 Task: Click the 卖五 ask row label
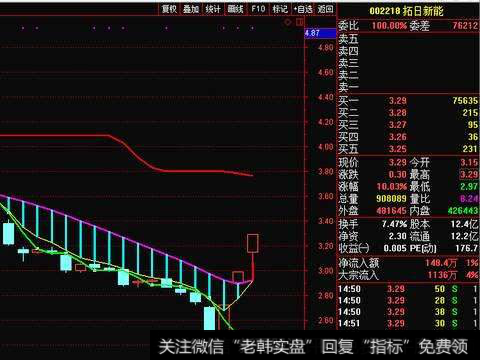[x=349, y=39]
